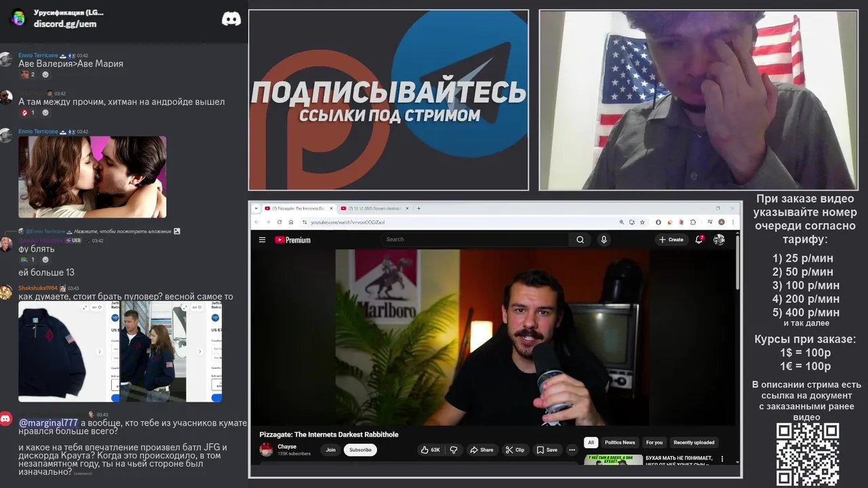Like the Pizzagate video
The height and width of the screenshot is (488, 868).
point(430,449)
